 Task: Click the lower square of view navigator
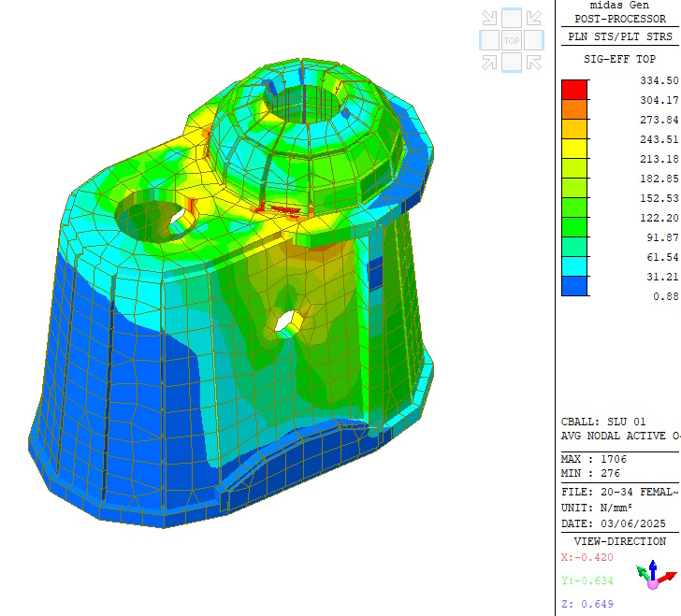click(512, 62)
